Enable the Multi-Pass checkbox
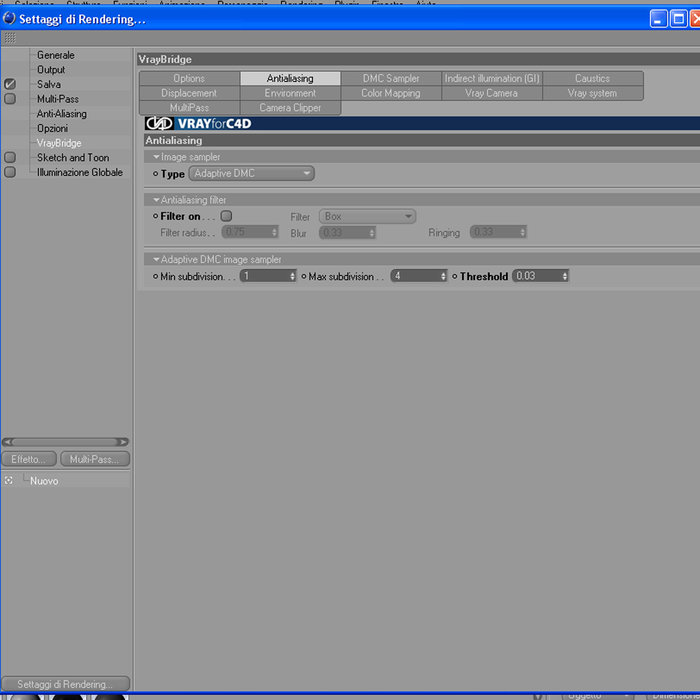 click(x=10, y=99)
